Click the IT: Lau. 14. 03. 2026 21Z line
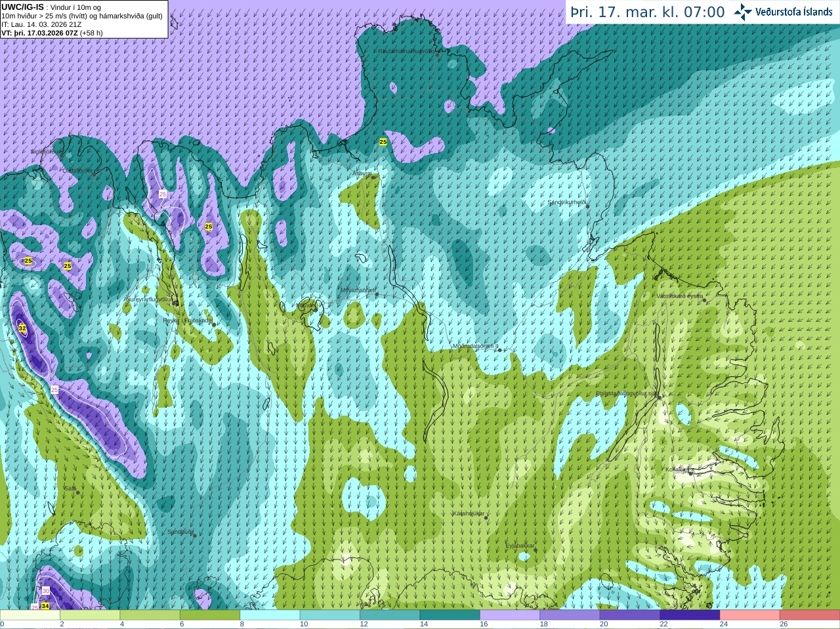This screenshot has height=629, width=840. pos(41,24)
